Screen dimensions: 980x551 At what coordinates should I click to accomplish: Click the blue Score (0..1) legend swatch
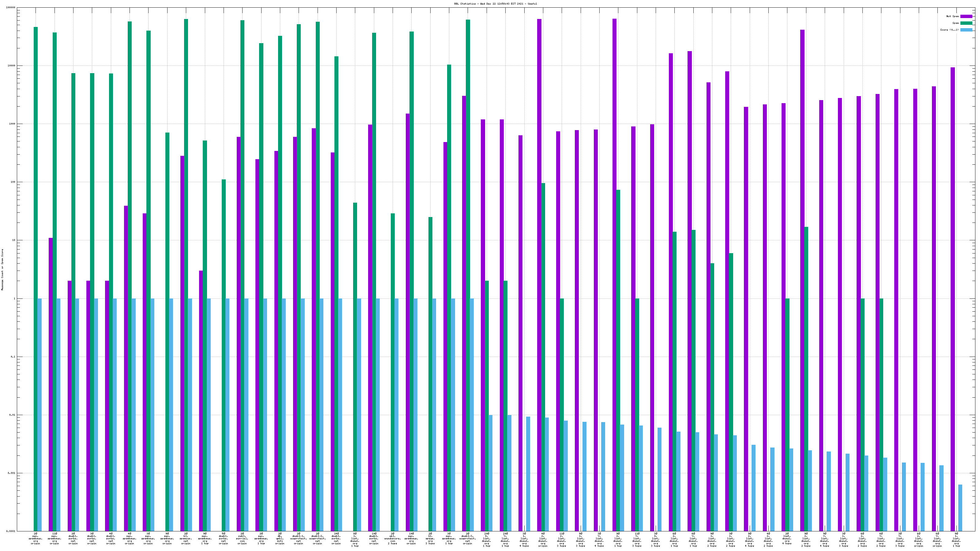(966, 30)
